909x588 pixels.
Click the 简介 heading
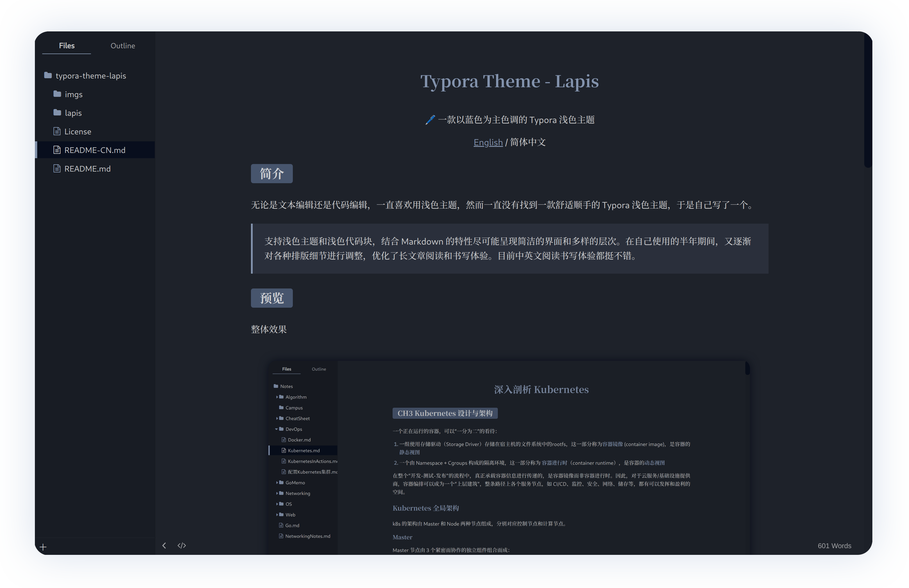click(x=271, y=174)
